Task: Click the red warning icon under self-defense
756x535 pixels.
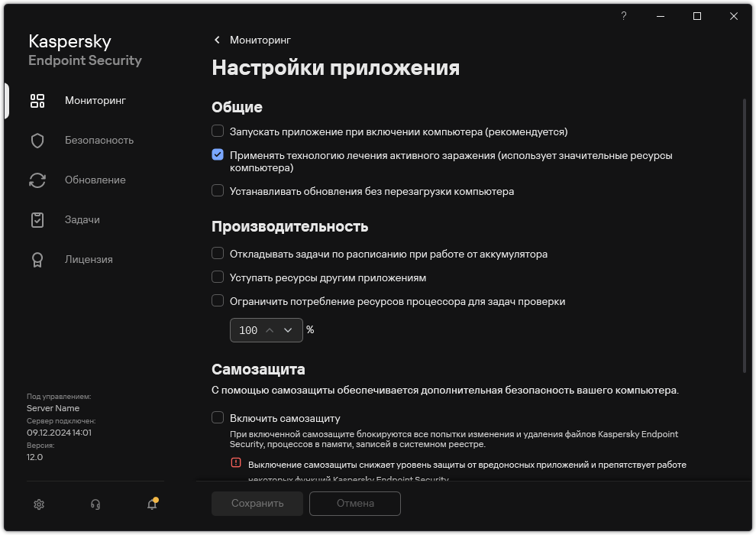Action: [236, 462]
